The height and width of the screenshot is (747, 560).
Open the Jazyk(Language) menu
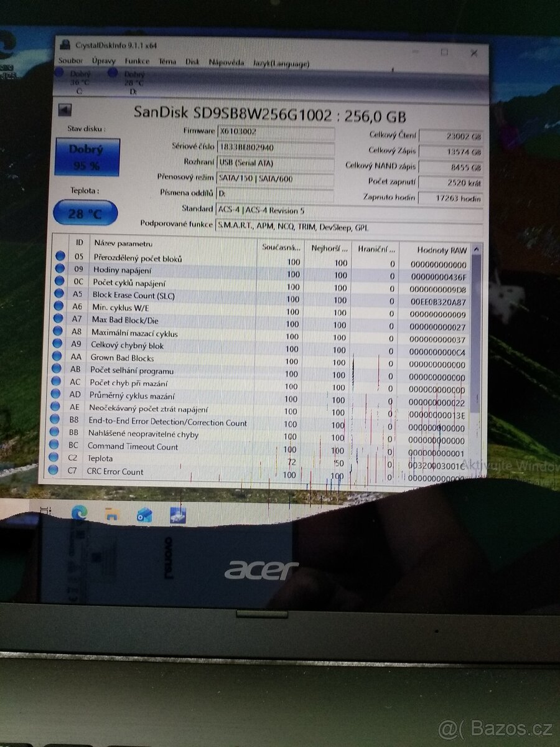tap(281, 63)
